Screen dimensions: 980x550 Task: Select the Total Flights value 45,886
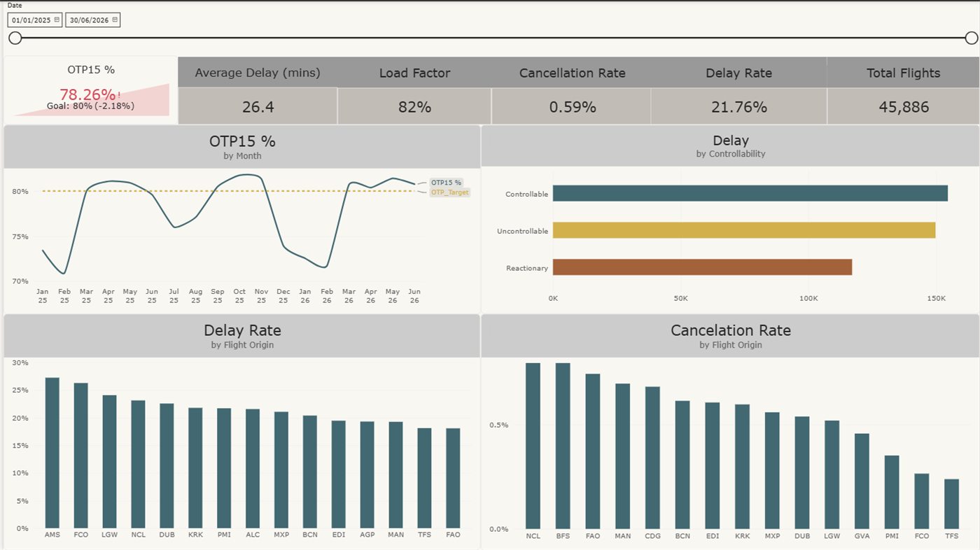(x=904, y=107)
